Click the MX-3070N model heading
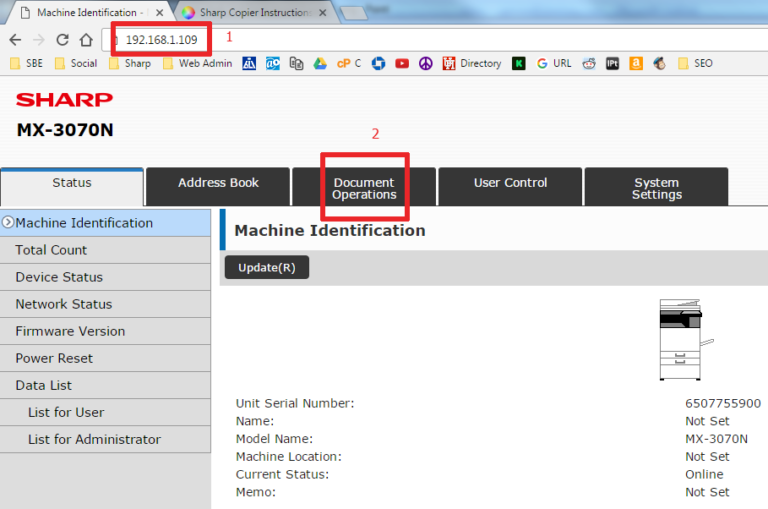 click(x=65, y=130)
